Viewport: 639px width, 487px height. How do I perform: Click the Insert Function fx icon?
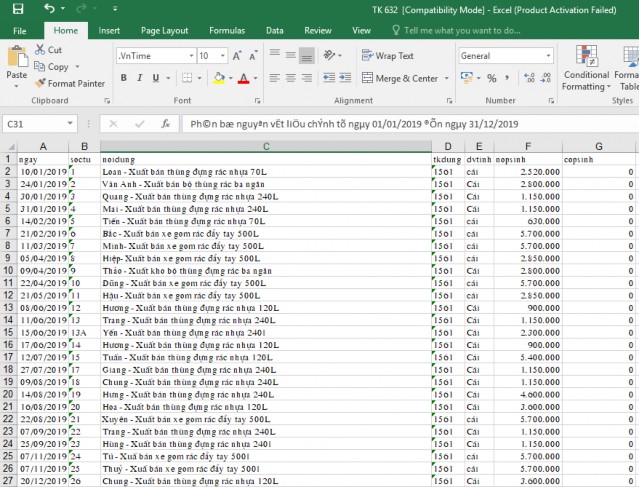165,124
